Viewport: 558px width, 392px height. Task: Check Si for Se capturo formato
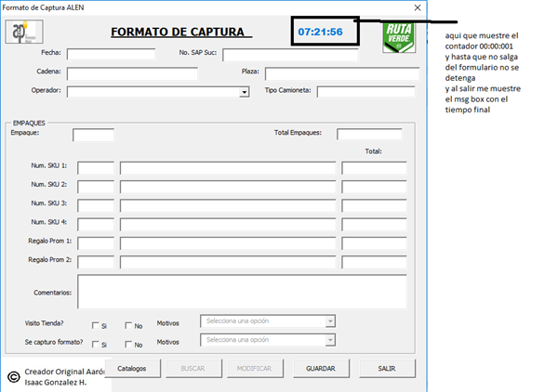pos(96,345)
